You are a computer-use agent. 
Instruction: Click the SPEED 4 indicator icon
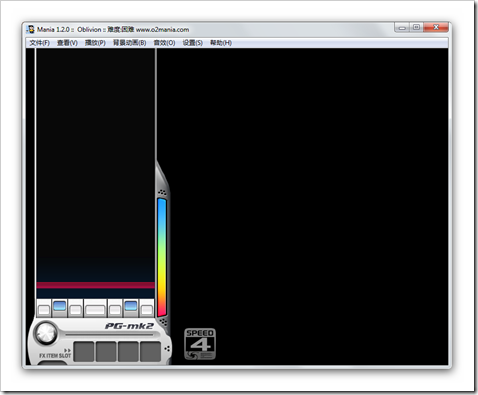point(200,344)
